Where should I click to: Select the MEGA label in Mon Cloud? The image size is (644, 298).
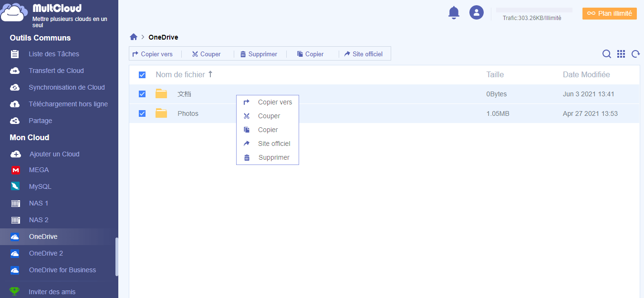coord(39,170)
